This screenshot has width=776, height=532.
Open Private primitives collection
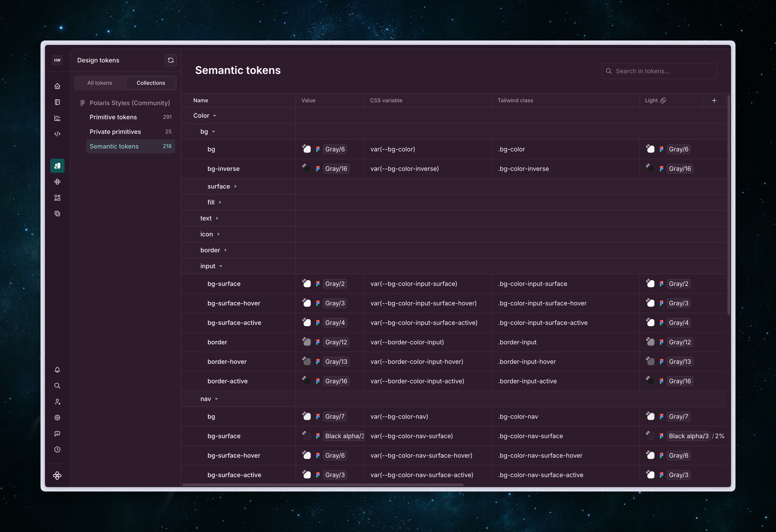pyautogui.click(x=115, y=132)
